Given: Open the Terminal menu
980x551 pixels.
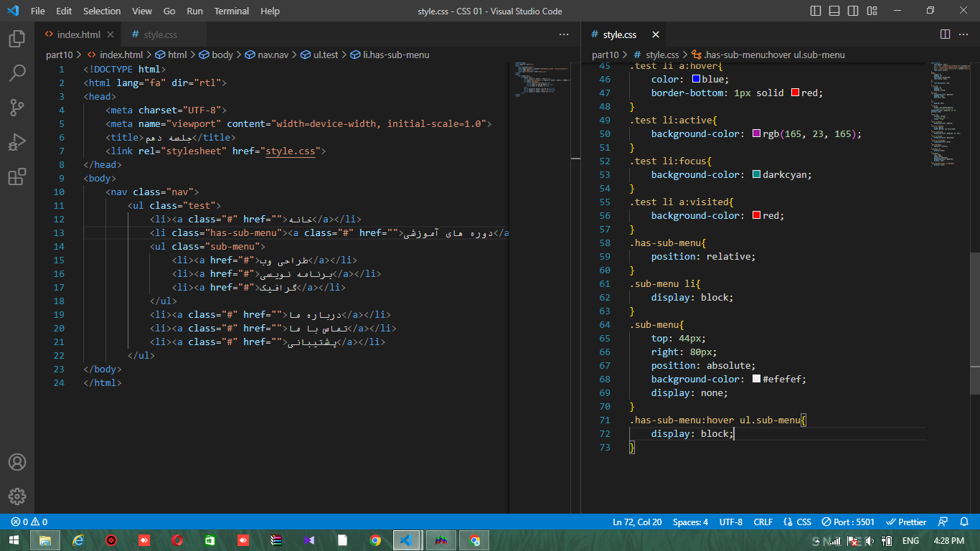Looking at the screenshot, I should point(232,11).
